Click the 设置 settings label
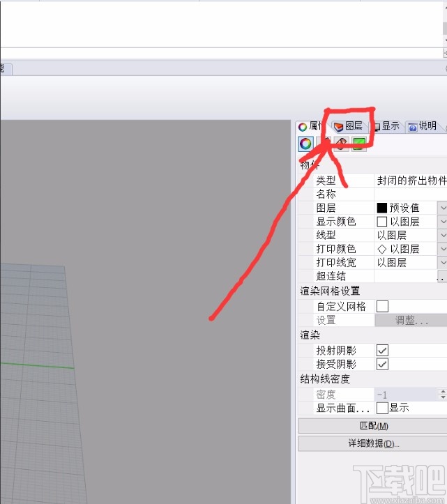 click(326, 320)
